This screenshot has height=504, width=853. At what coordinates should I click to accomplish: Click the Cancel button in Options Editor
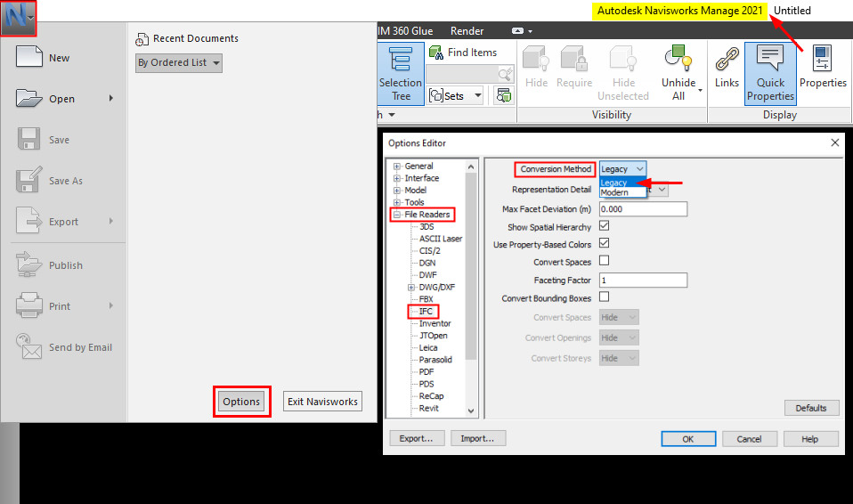749,439
